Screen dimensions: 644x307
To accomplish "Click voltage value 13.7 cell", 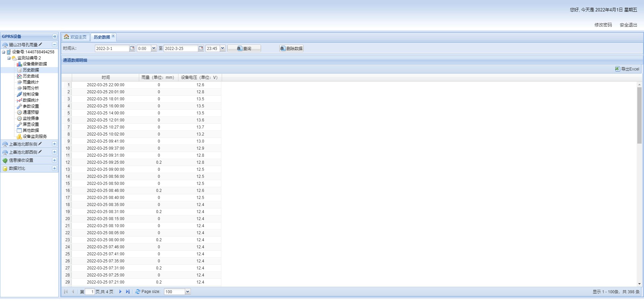I will coord(200,127).
